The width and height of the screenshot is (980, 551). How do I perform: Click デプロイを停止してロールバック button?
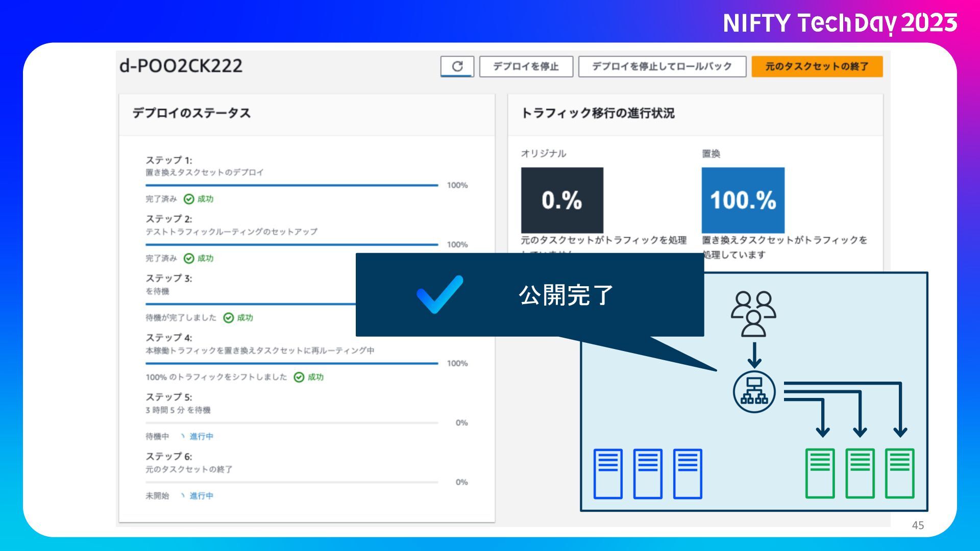(x=662, y=66)
